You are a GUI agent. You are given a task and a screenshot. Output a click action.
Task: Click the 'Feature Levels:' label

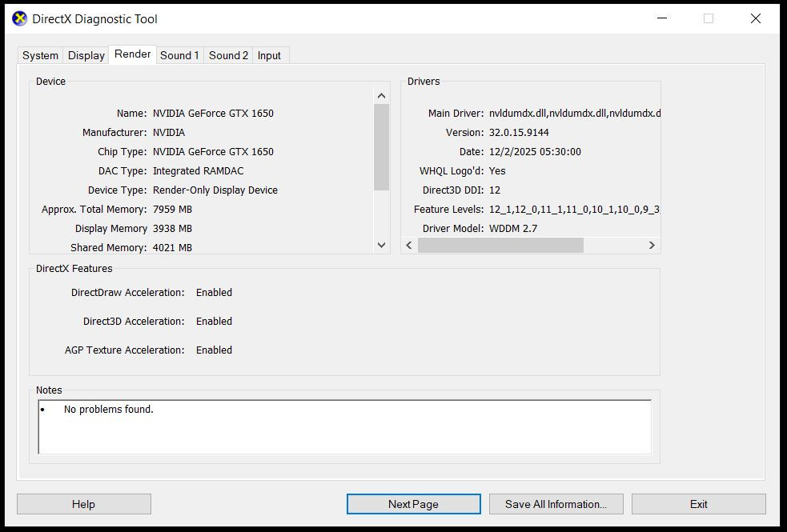tap(448, 209)
